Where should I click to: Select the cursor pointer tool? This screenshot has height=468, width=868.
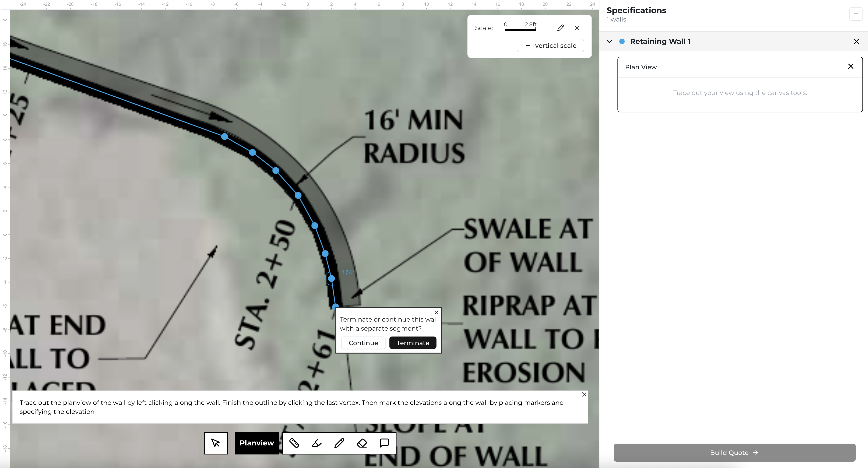(x=216, y=443)
